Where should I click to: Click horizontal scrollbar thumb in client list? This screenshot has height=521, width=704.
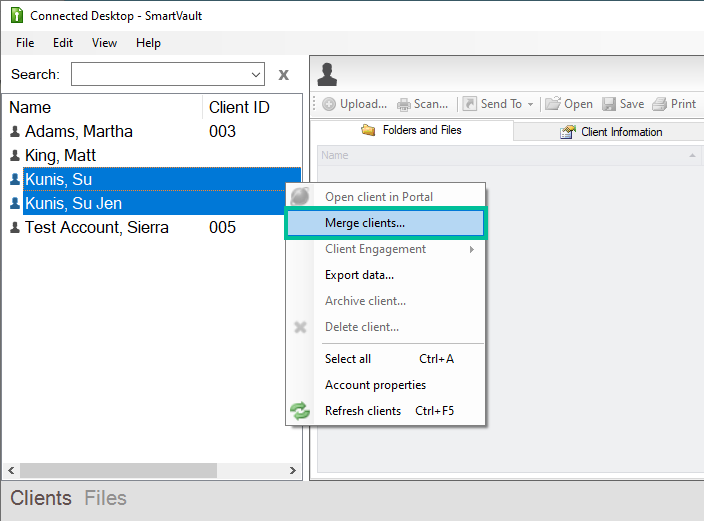[118, 470]
